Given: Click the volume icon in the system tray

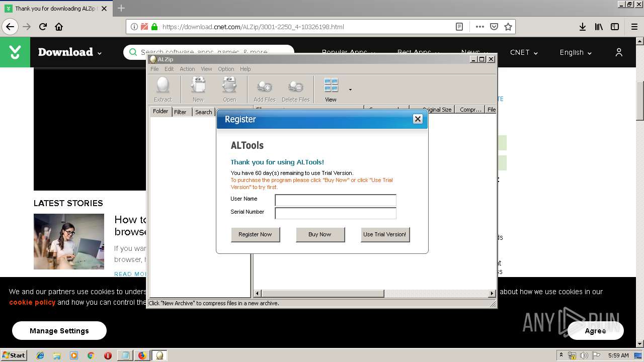Looking at the screenshot, I should tap(584, 355).
